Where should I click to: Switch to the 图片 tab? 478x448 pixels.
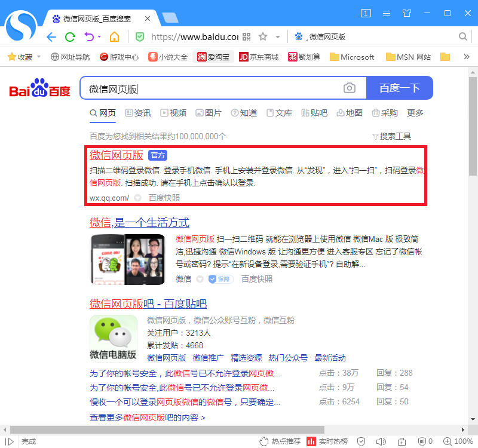[209, 113]
